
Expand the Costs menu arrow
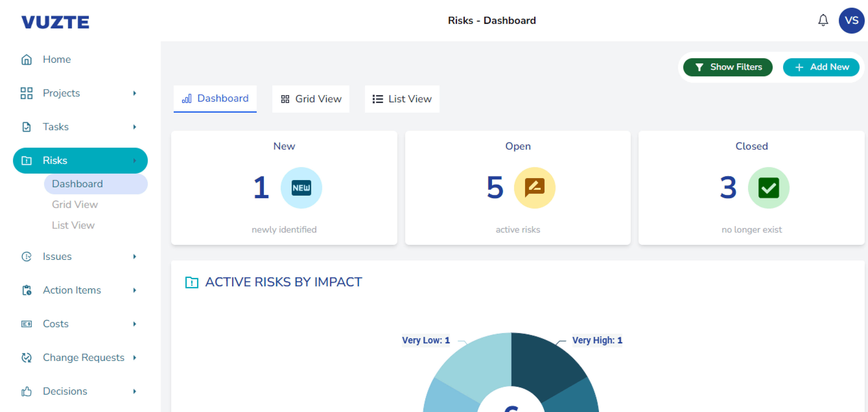point(134,324)
